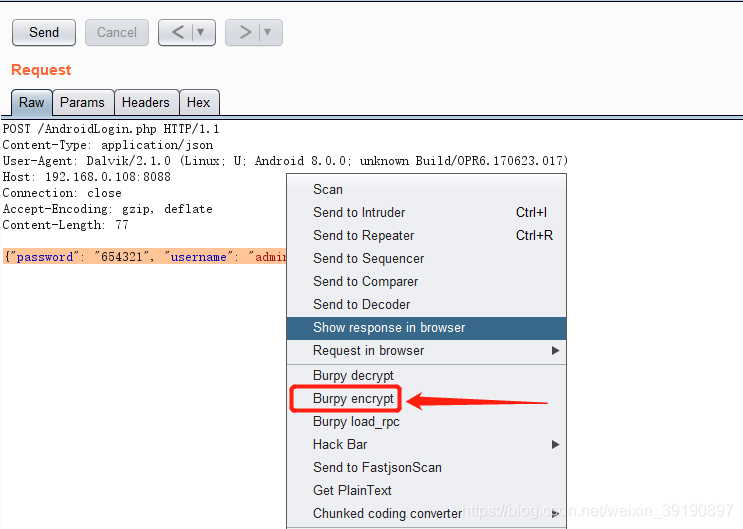This screenshot has width=743, height=529.
Task: Choose Burpy encrypt
Action: click(426, 398)
